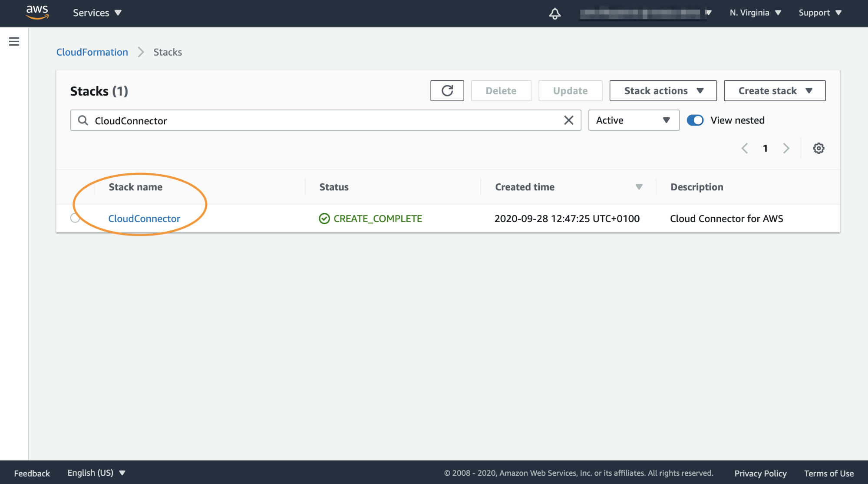The height and width of the screenshot is (484, 868).
Task: Open the N. Virginia region selector
Action: click(x=756, y=13)
